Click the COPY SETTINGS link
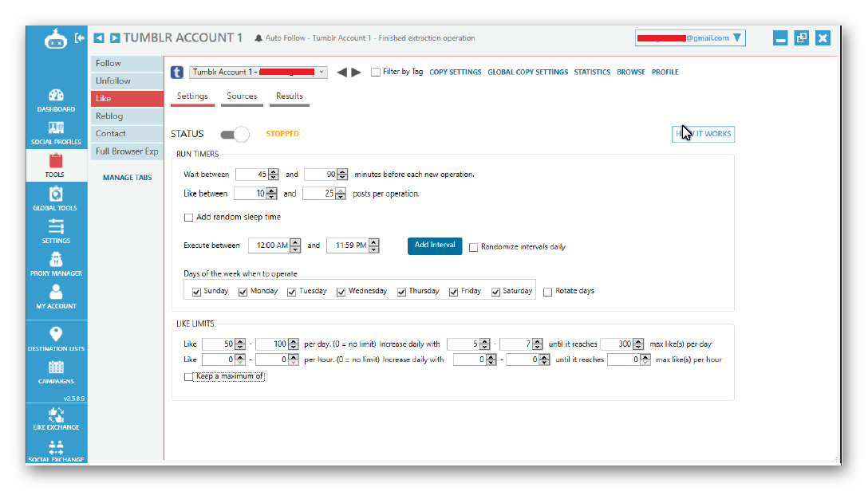The width and height of the screenshot is (868, 491). (x=455, y=73)
